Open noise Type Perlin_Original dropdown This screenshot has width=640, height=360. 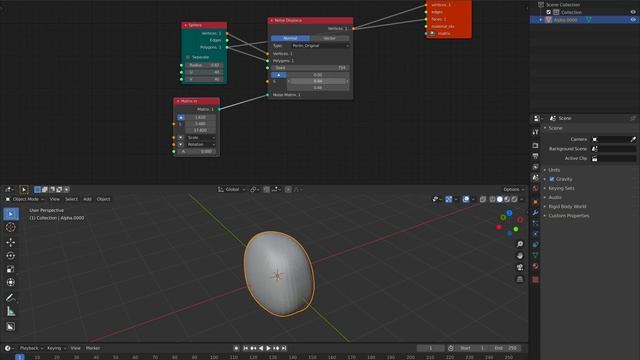(x=321, y=46)
